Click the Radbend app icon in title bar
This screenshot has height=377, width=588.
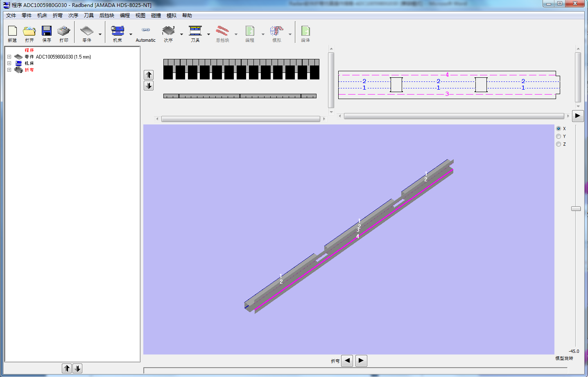tap(7, 5)
